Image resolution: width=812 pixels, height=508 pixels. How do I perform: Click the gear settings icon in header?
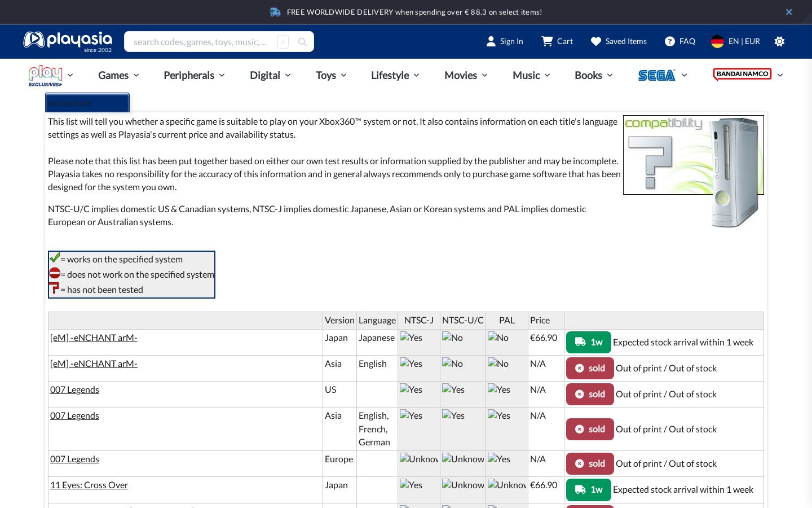point(779,41)
